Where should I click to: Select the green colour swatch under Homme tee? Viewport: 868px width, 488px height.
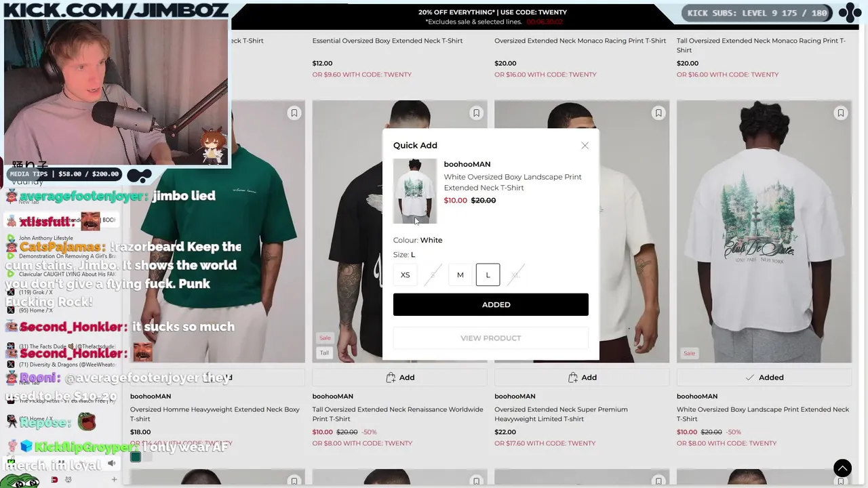pos(136,457)
